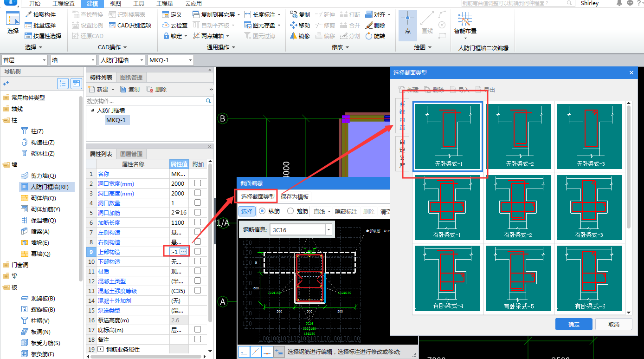Expand the 通用操作 group arrow

coord(233,47)
